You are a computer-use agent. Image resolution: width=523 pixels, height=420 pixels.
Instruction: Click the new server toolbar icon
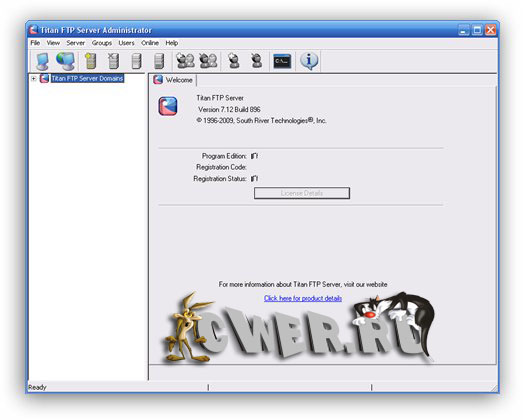[90, 61]
